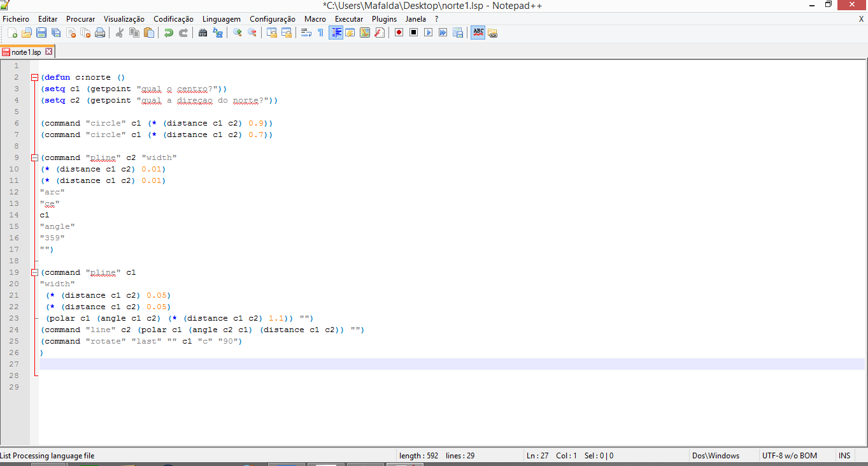Image resolution: width=868 pixels, height=466 pixels.
Task: Collapse the defun c:norte fold on line 2
Action: point(34,77)
